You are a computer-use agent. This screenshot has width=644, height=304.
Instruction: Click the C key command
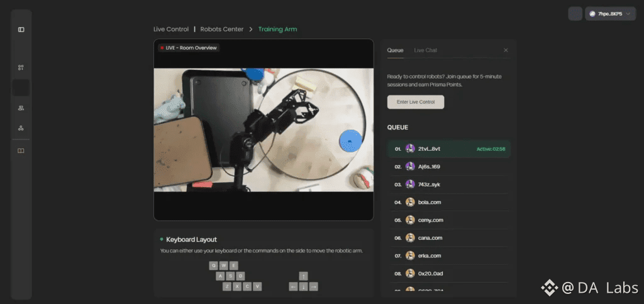pos(247,286)
